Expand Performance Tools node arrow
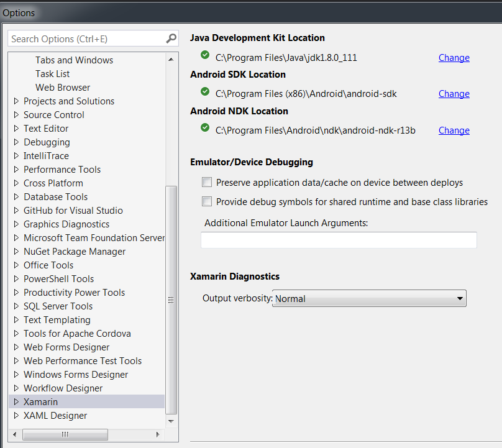Viewport: 502px width, 448px height. 16,170
